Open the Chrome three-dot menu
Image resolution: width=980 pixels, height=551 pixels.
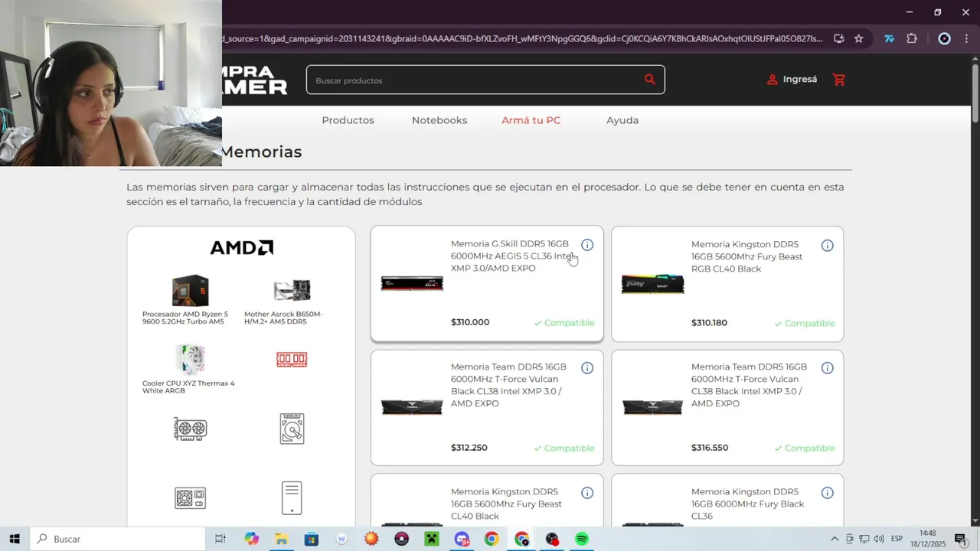[x=966, y=38]
